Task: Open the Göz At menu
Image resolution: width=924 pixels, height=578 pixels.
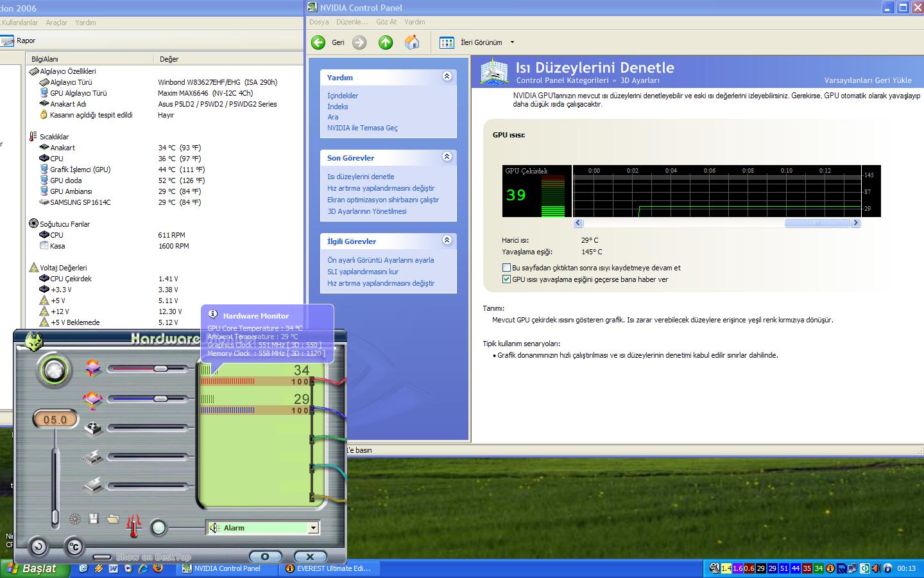Action: click(386, 22)
